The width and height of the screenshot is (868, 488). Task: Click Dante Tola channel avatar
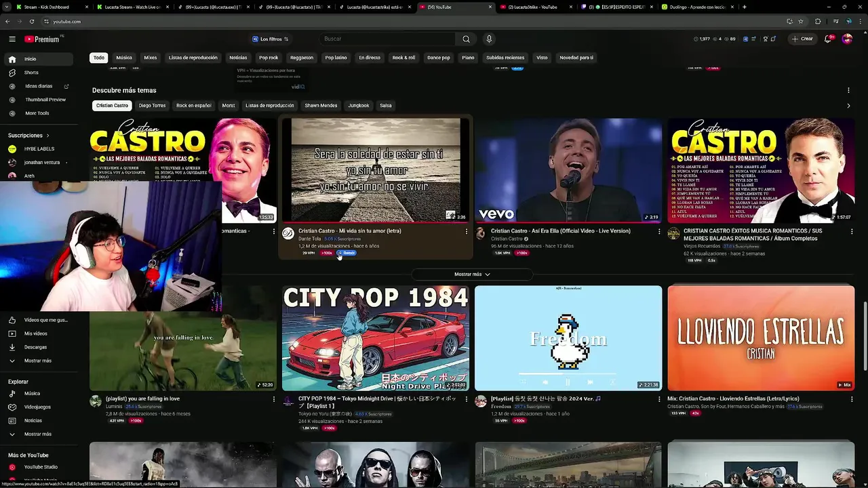[x=288, y=234]
